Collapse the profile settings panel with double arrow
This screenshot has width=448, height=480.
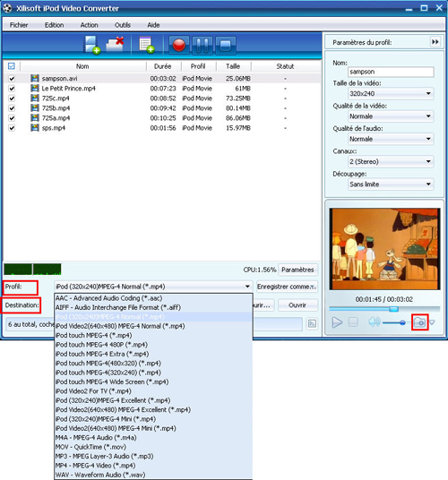point(435,42)
